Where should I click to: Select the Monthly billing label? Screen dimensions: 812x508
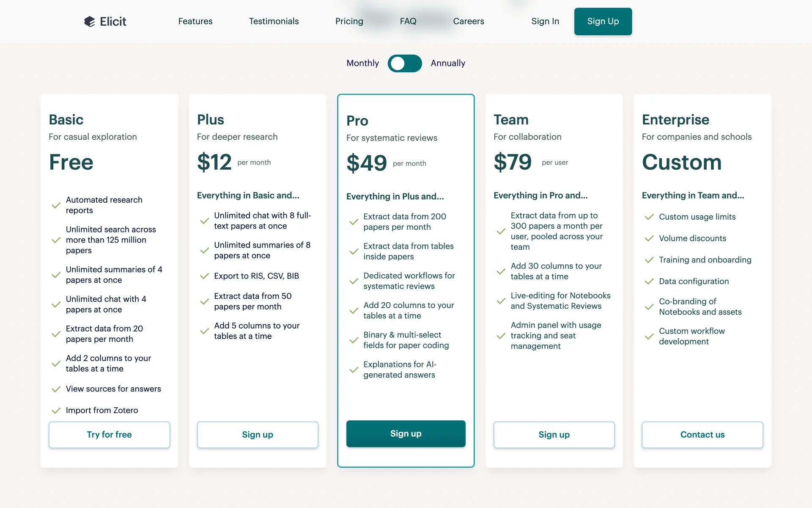[x=362, y=63]
